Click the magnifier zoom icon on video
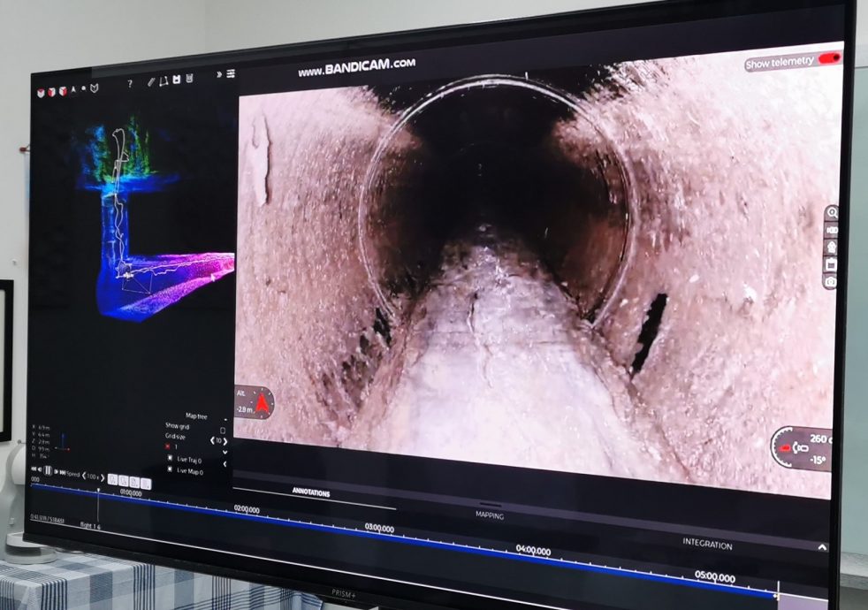The height and width of the screenshot is (610, 868). 831,213
